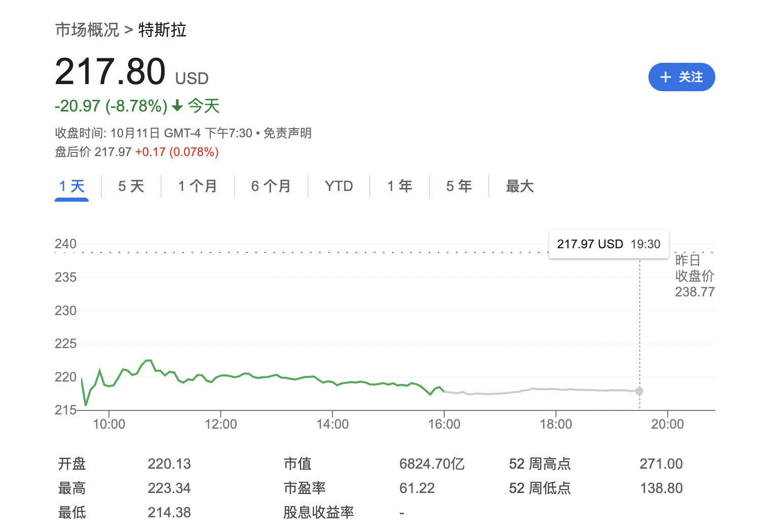Switch to the 5 年 tab

tap(459, 186)
